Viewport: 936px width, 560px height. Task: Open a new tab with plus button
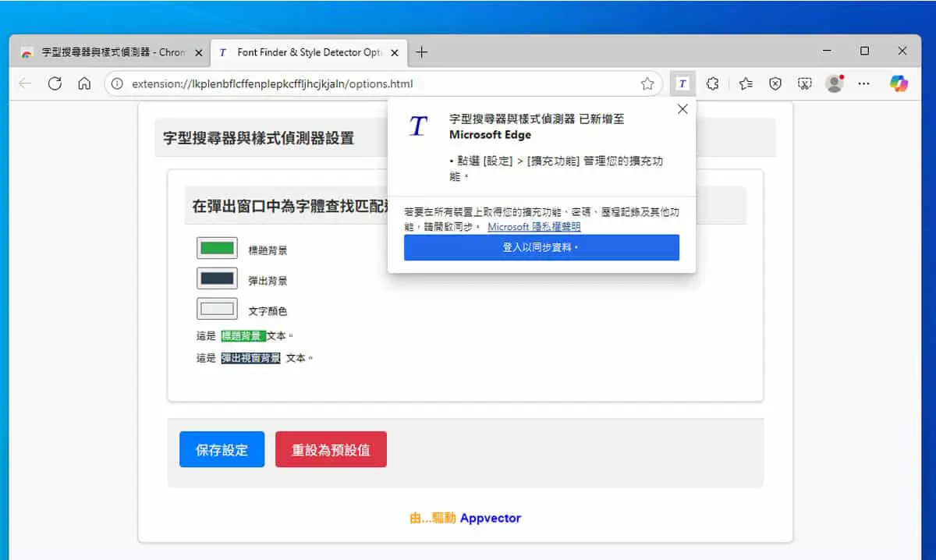[422, 52]
